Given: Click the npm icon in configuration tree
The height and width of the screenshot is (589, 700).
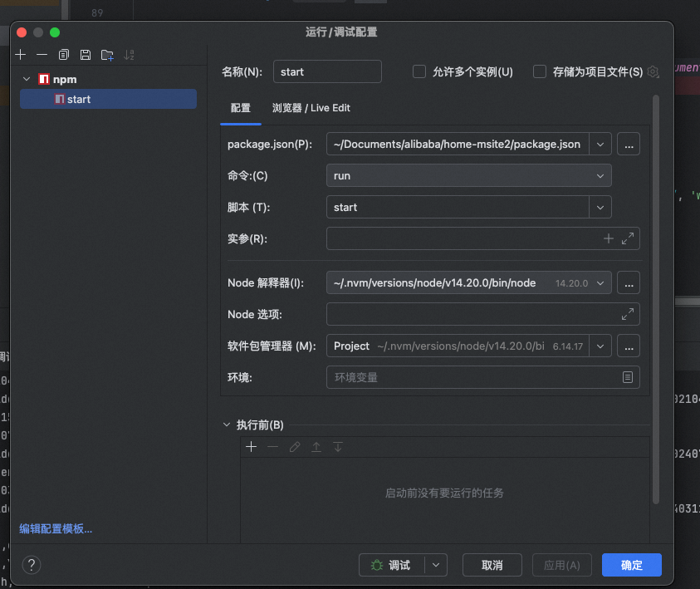Looking at the screenshot, I should pyautogui.click(x=44, y=79).
